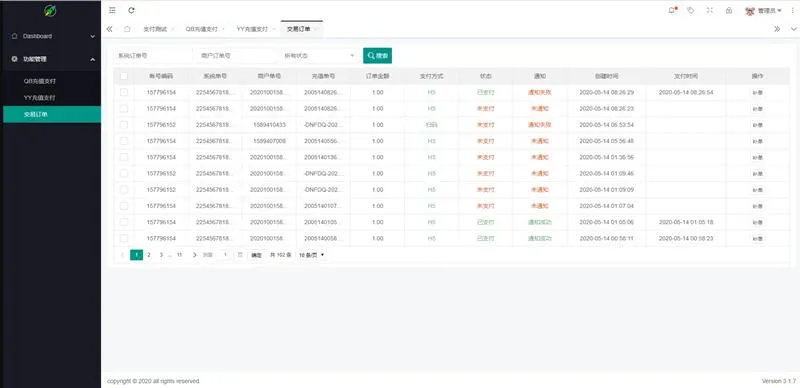The image size is (800, 388).
Task: Check the row created 2020-05-14 01:36:56
Action: [124, 157]
